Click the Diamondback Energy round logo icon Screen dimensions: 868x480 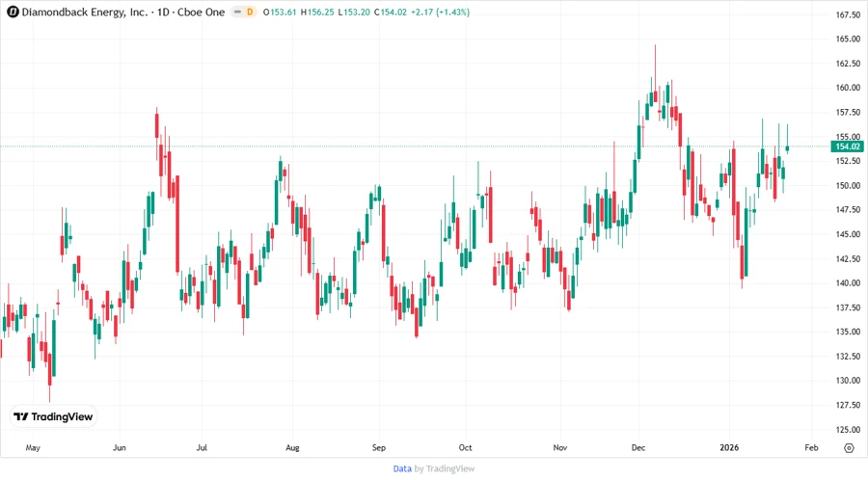pos(13,13)
